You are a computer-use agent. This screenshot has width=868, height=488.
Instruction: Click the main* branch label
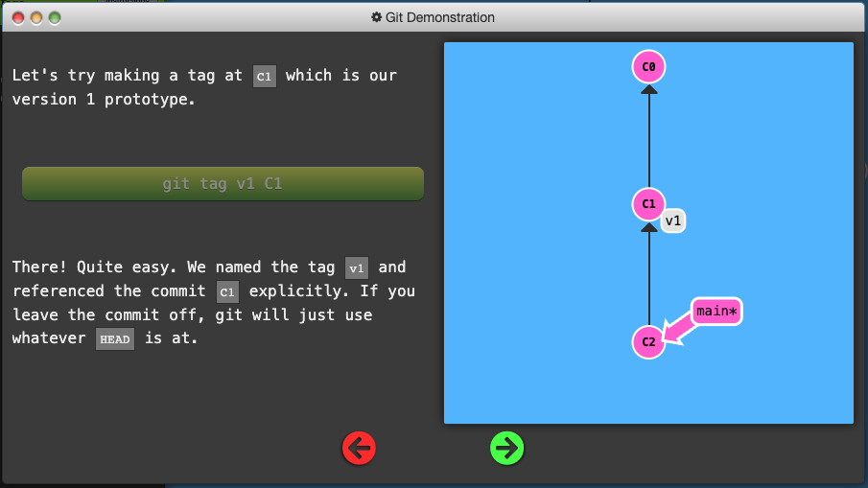[x=716, y=312]
